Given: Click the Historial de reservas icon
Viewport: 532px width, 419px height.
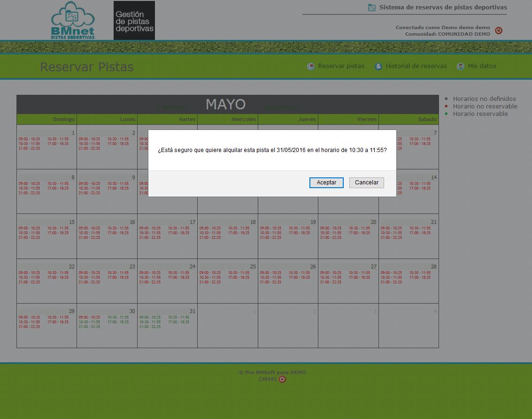Looking at the screenshot, I should click(x=378, y=67).
